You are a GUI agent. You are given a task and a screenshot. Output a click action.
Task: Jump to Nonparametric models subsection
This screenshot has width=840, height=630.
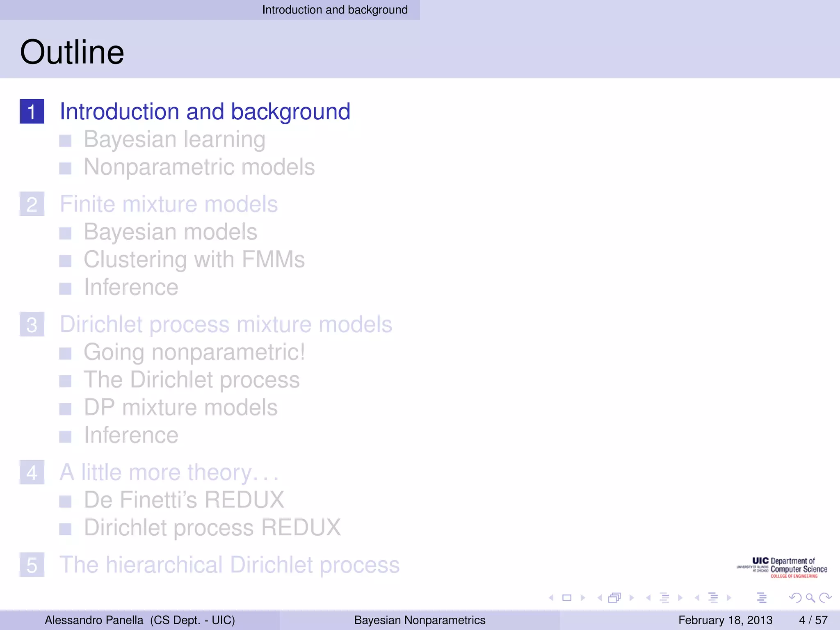coord(199,167)
